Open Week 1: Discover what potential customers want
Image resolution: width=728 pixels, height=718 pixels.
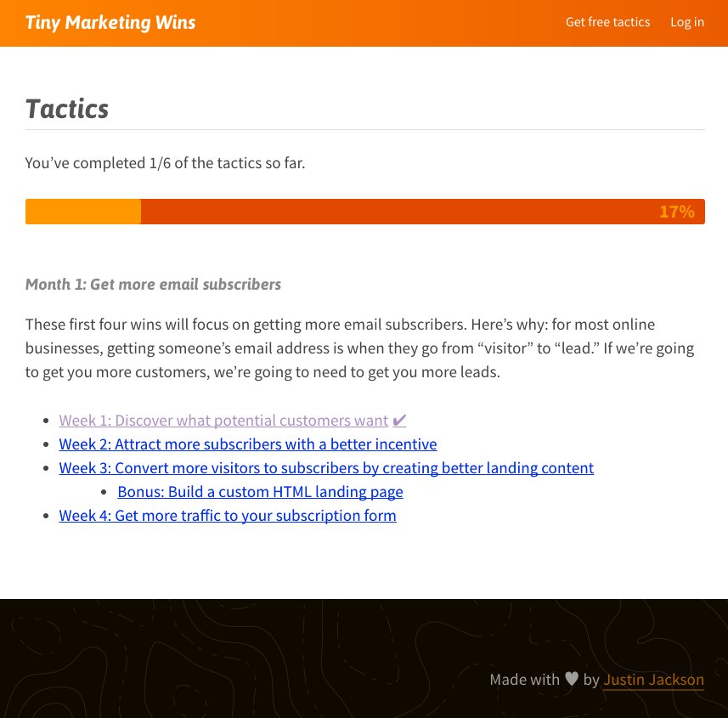tap(223, 421)
